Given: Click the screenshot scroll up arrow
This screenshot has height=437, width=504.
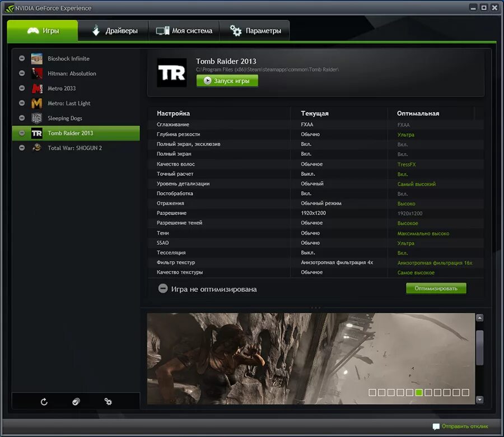Looking at the screenshot, I should pyautogui.click(x=479, y=318).
